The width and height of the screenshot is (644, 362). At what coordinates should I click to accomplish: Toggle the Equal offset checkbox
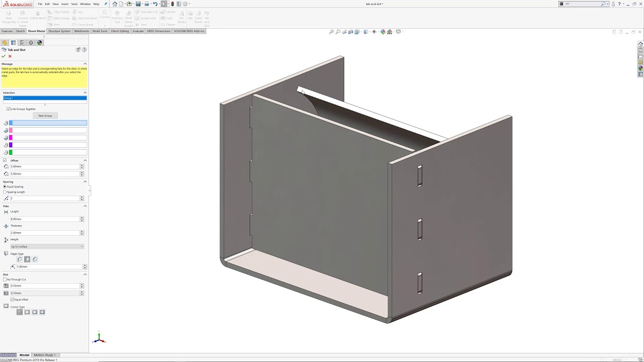point(12,300)
